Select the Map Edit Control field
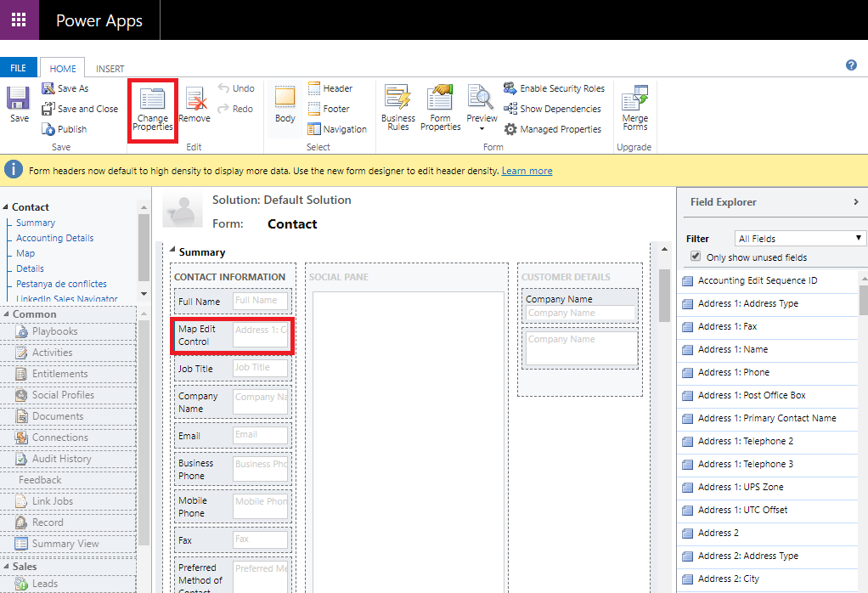Screen dimensions: 868x593 point(233,335)
